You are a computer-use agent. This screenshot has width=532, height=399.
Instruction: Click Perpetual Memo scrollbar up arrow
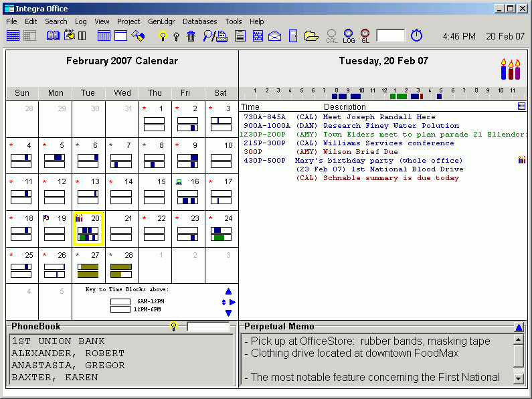tap(519, 339)
